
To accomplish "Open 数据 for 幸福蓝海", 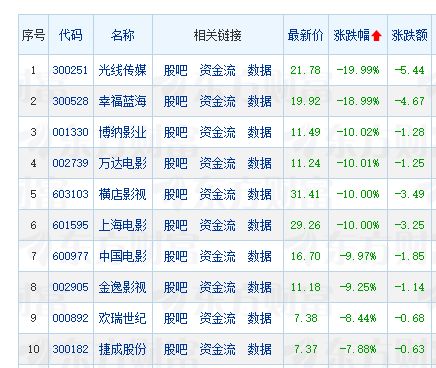I will (259, 101).
